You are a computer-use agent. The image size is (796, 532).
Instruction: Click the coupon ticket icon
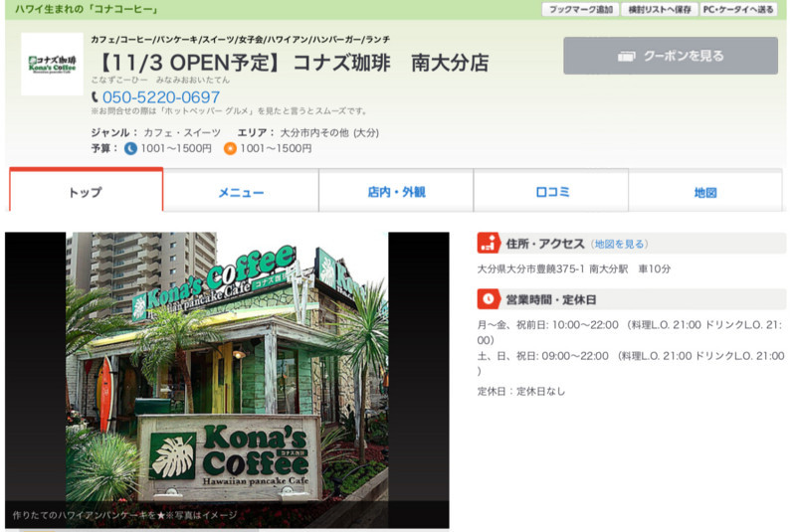coord(626,57)
